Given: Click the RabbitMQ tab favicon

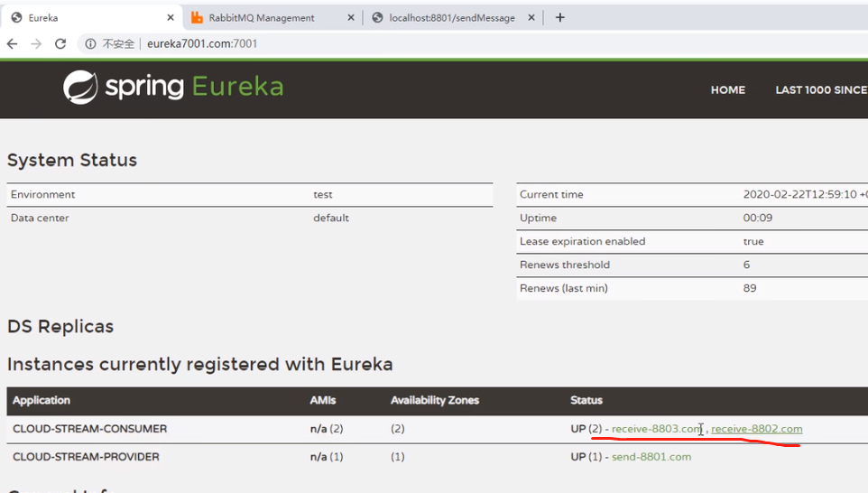Looking at the screenshot, I should [x=197, y=17].
